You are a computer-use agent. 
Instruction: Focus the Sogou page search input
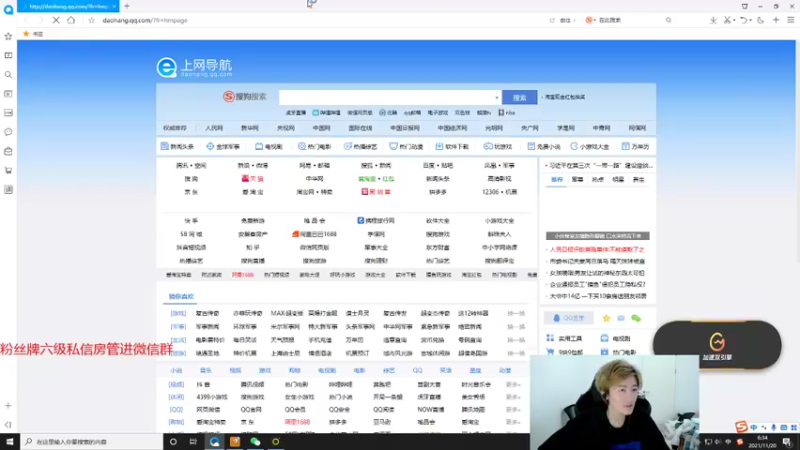click(x=388, y=97)
